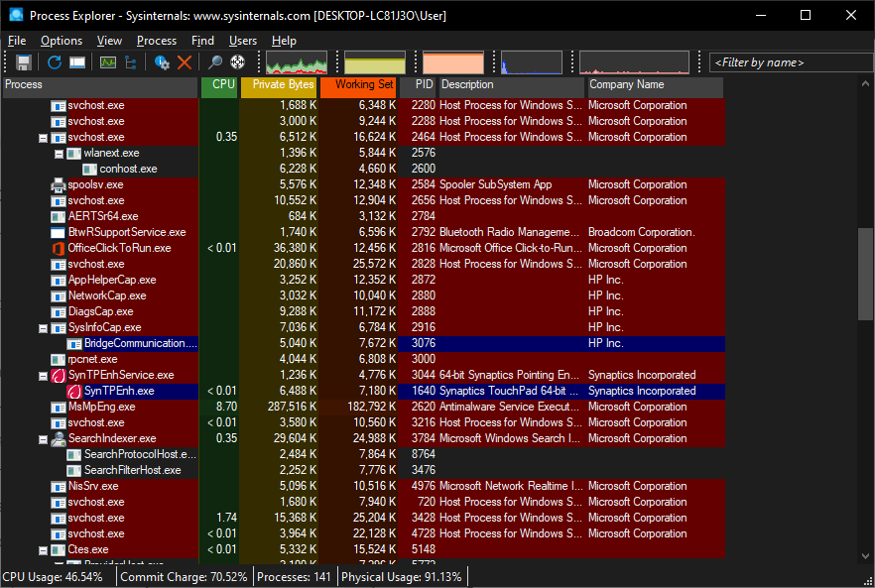
Task: Kill the selected process with the red X
Action: pos(184,61)
